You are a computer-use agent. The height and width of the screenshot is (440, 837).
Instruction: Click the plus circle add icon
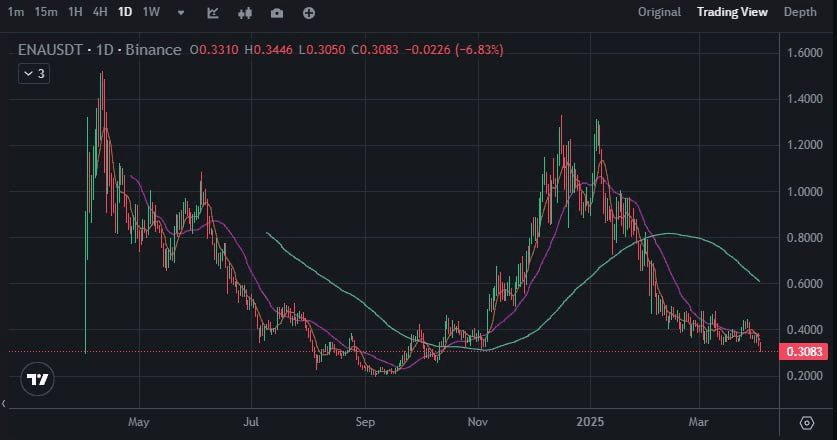click(309, 13)
